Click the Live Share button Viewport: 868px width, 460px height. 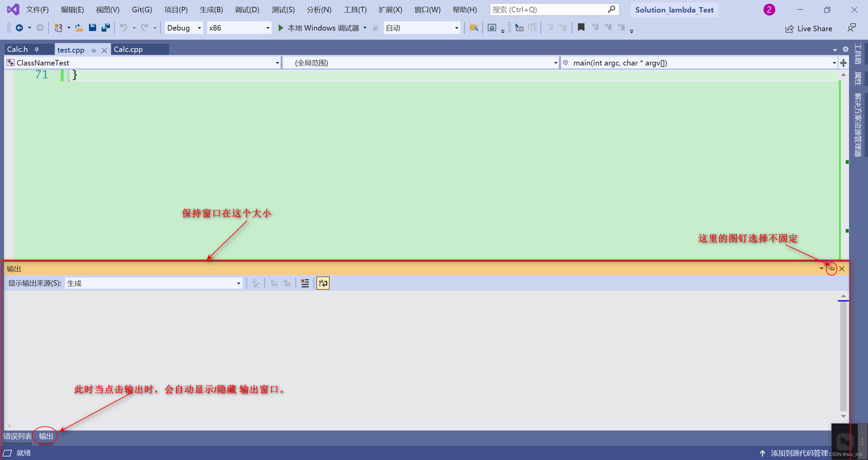809,28
